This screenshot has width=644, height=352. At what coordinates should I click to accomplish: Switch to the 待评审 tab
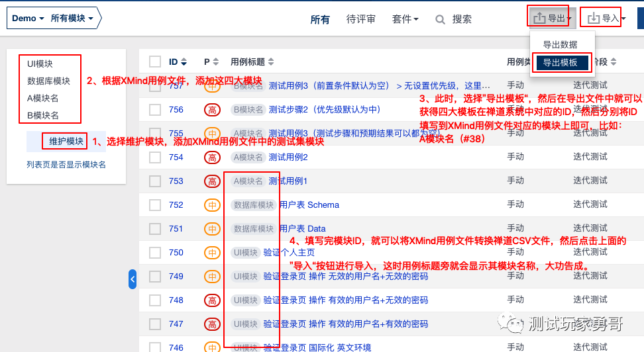(x=360, y=19)
